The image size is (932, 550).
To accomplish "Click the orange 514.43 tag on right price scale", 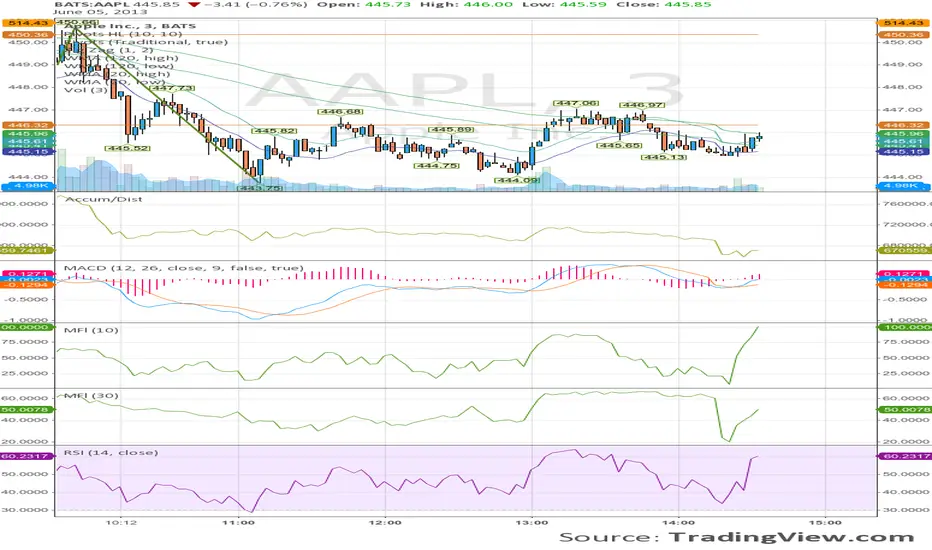I will pos(903,23).
